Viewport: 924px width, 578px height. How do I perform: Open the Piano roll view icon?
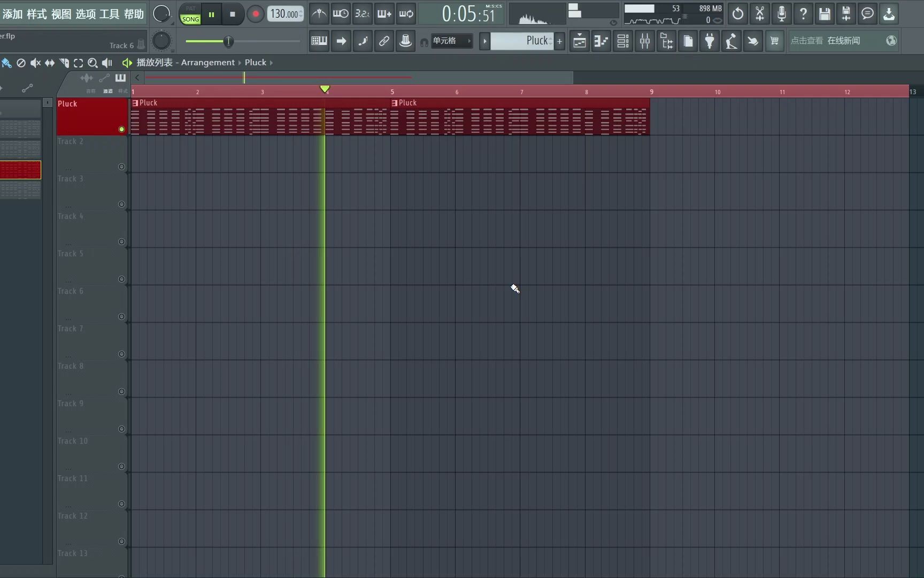(601, 41)
